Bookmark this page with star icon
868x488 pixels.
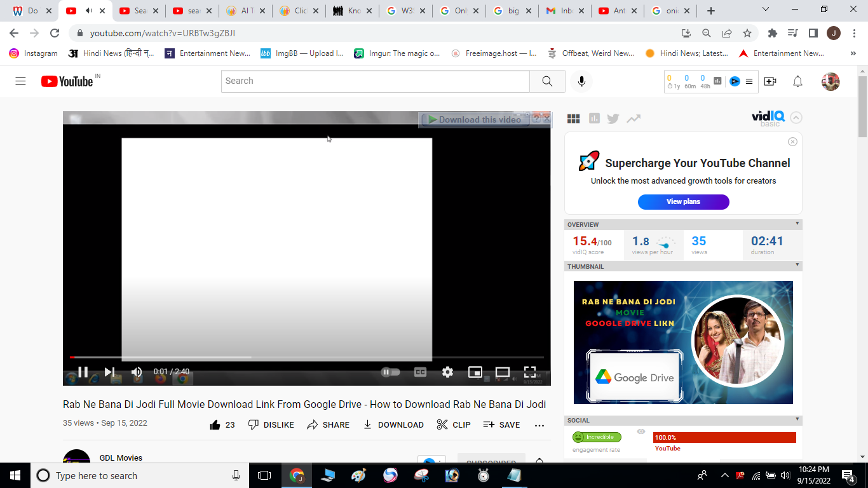pyautogui.click(x=747, y=33)
